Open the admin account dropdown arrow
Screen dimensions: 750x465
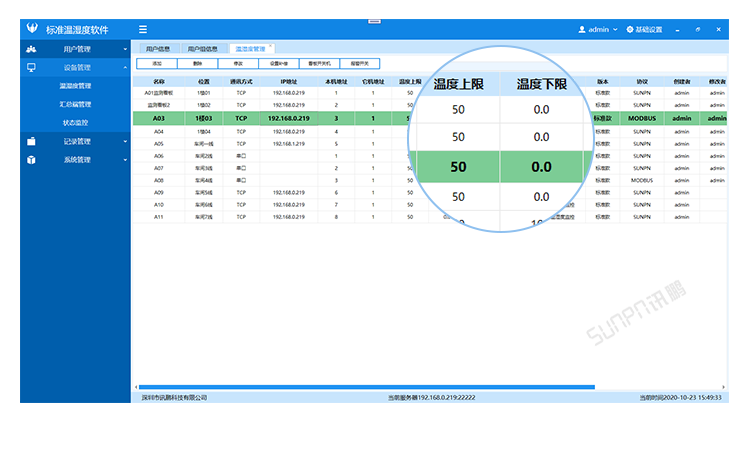[x=615, y=30]
